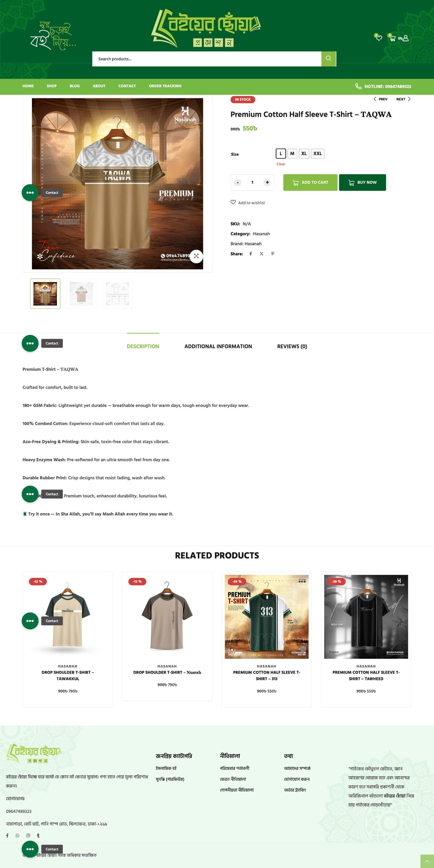Select size XXL option
The image size is (434, 868).
point(317,154)
